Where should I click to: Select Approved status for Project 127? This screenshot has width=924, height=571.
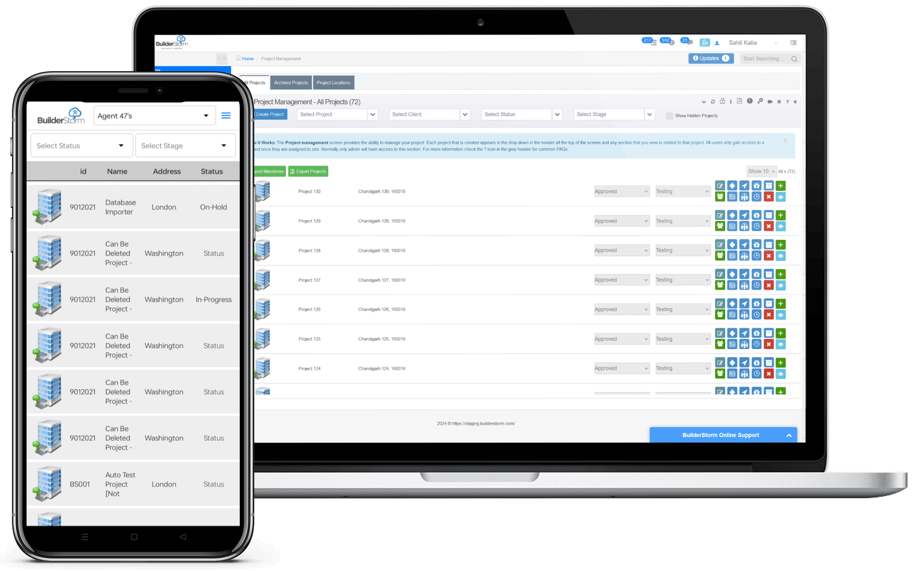click(x=620, y=280)
